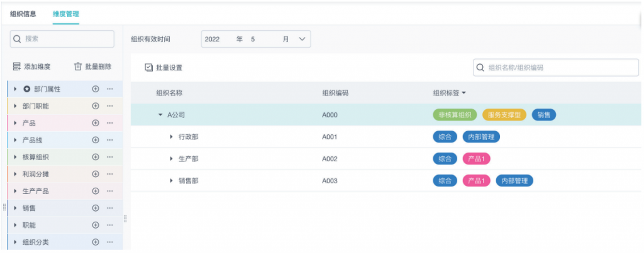Click the 添加维度 button
Screen dimensions: 644x253
click(x=32, y=67)
